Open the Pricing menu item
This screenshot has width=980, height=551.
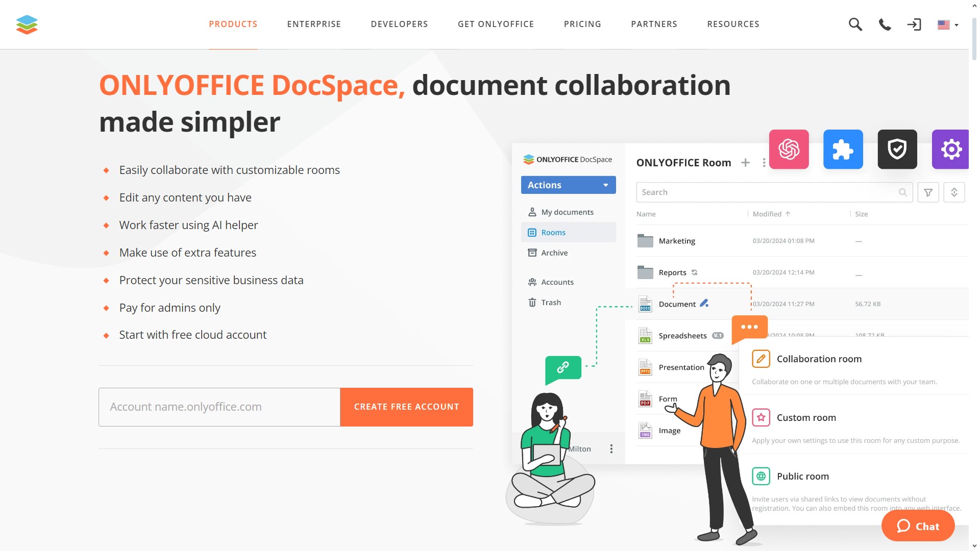click(582, 24)
